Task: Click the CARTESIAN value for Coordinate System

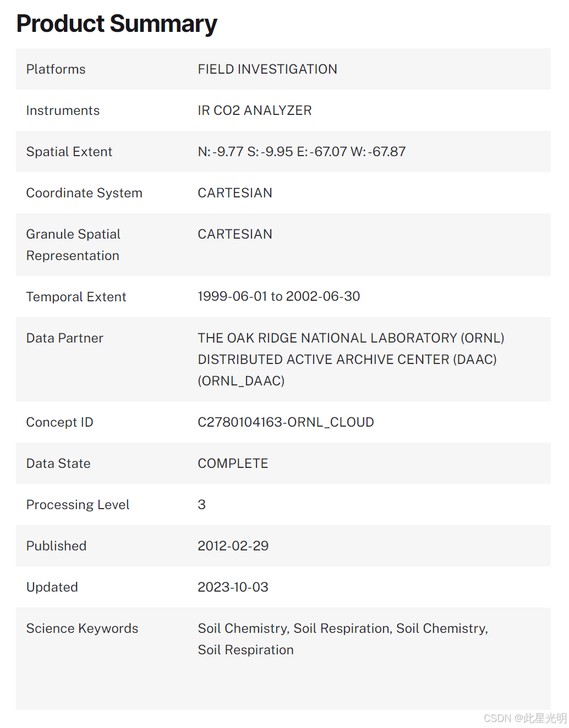Action: (235, 193)
